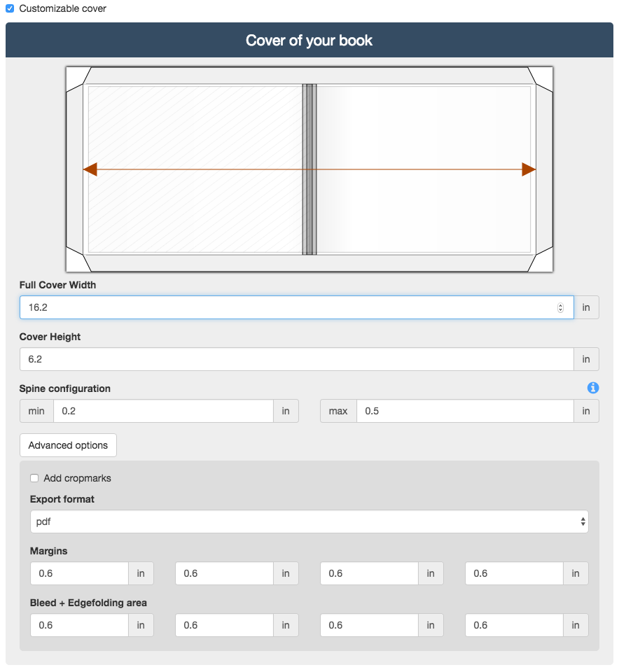Screen dimensions: 619x672
Task: Click the spine min value field
Action: click(163, 411)
